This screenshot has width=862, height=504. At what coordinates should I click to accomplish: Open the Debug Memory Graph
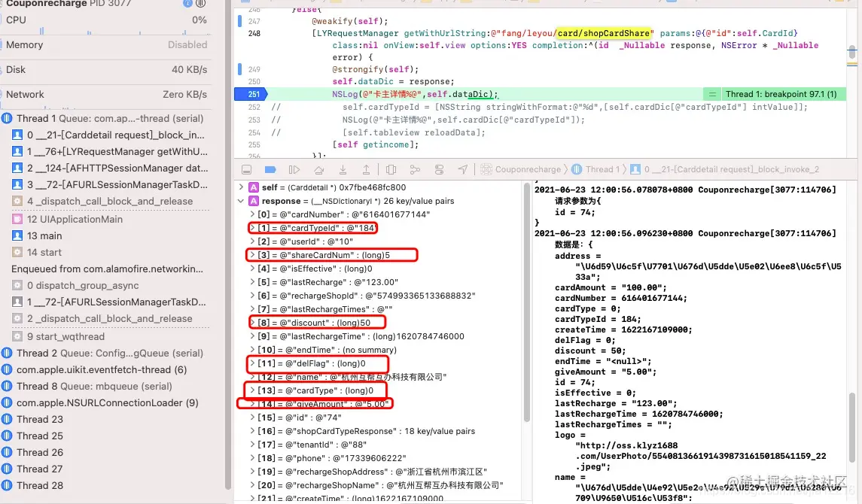point(415,170)
